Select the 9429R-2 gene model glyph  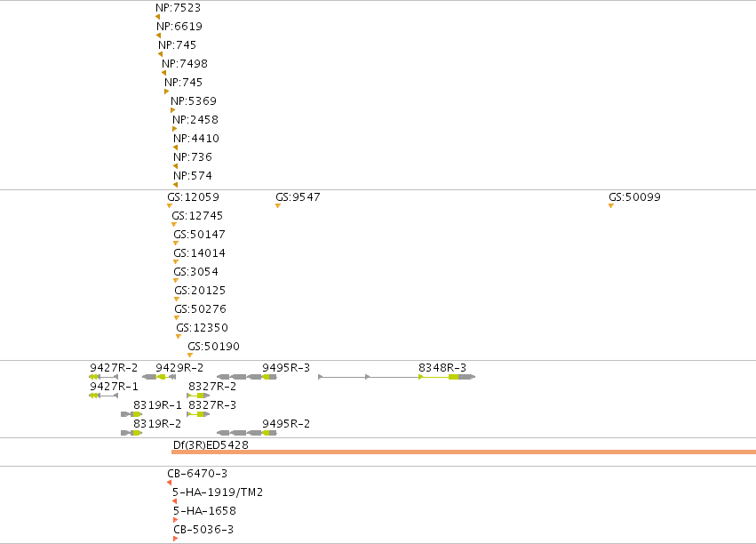click(x=159, y=377)
